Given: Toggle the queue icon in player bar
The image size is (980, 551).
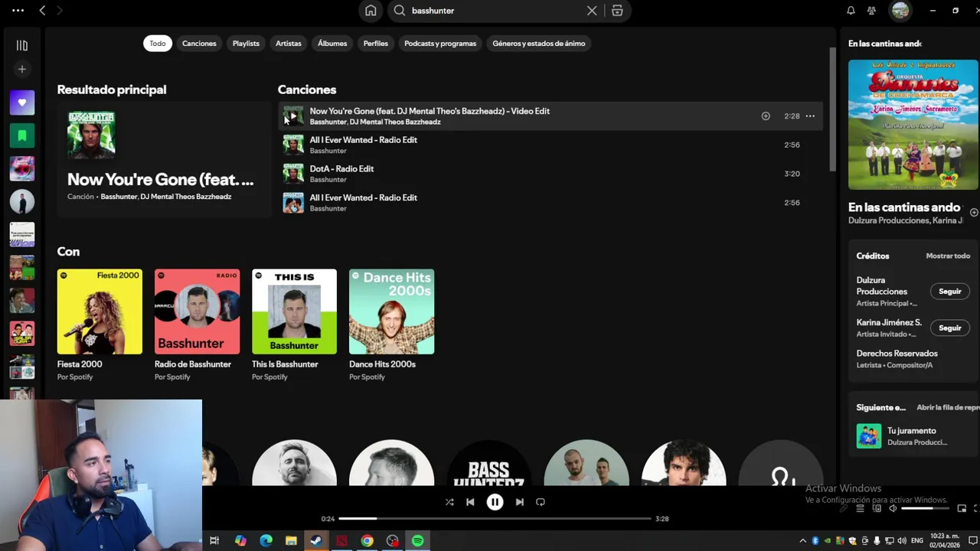Looking at the screenshot, I should pyautogui.click(x=860, y=508).
